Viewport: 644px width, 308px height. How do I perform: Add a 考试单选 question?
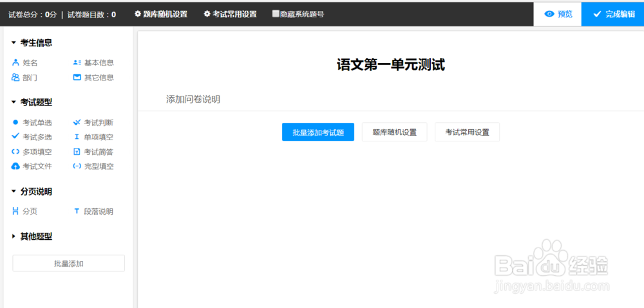[x=32, y=122]
